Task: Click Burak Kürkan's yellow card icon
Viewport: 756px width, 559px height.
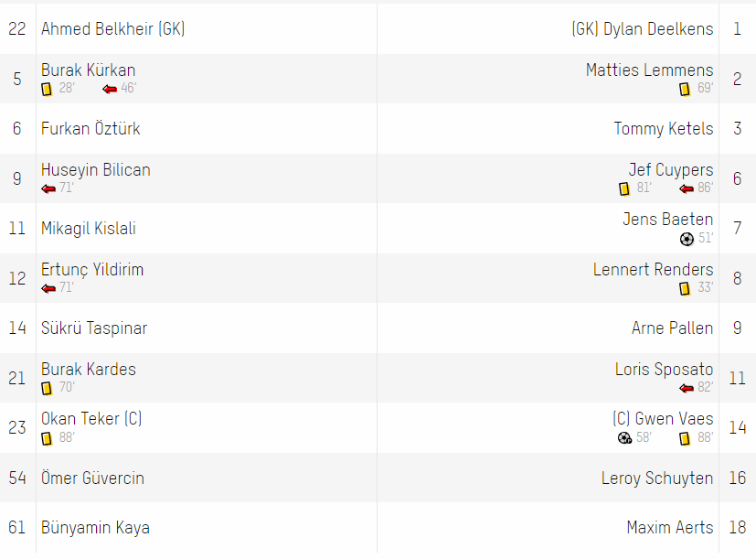Action: [47, 90]
